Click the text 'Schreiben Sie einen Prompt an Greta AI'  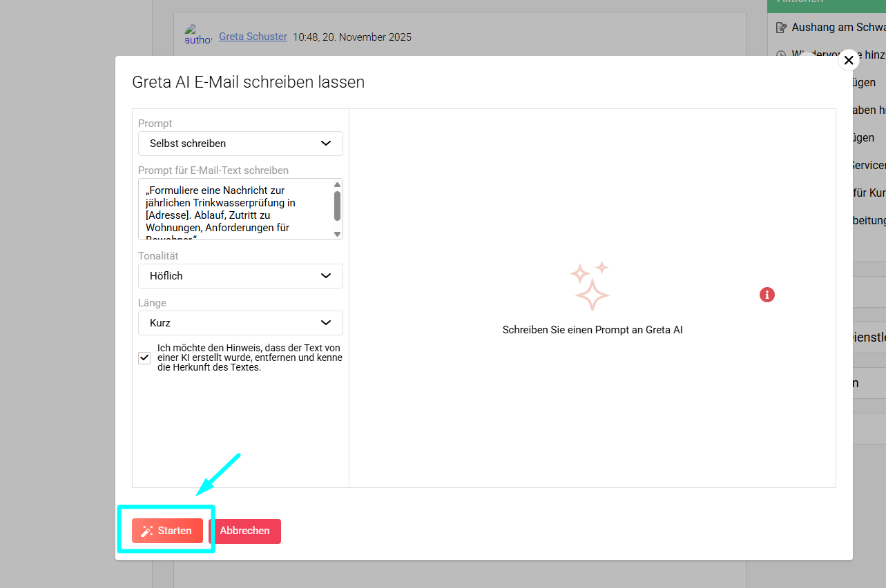[593, 330]
